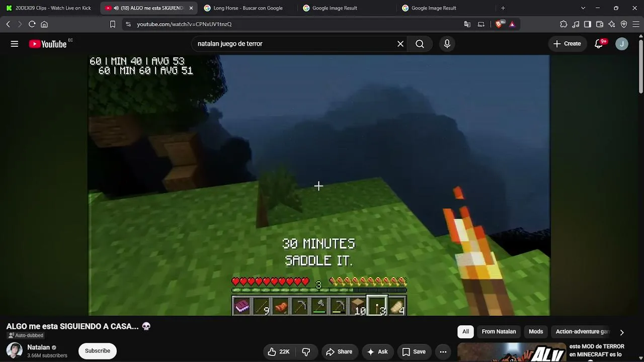The height and width of the screenshot is (362, 644).
Task: Filter suggestions by Action-adventure games chip
Action: pyautogui.click(x=583, y=332)
